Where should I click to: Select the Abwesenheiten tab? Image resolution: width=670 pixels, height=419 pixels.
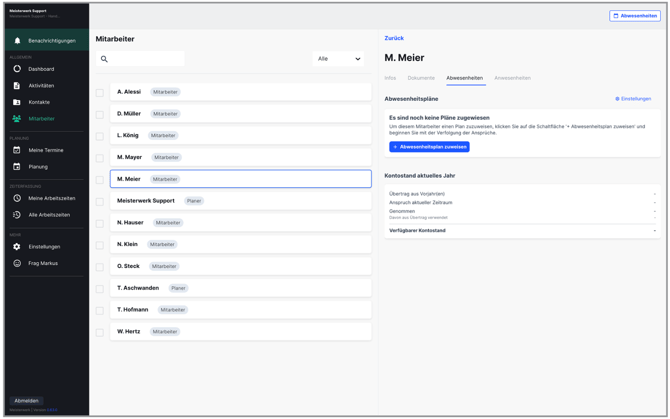464,78
